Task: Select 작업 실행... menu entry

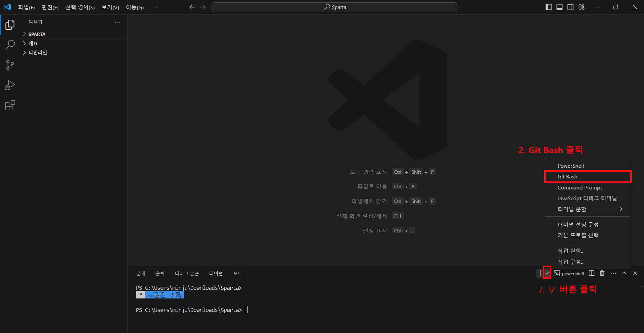Action: click(587, 251)
